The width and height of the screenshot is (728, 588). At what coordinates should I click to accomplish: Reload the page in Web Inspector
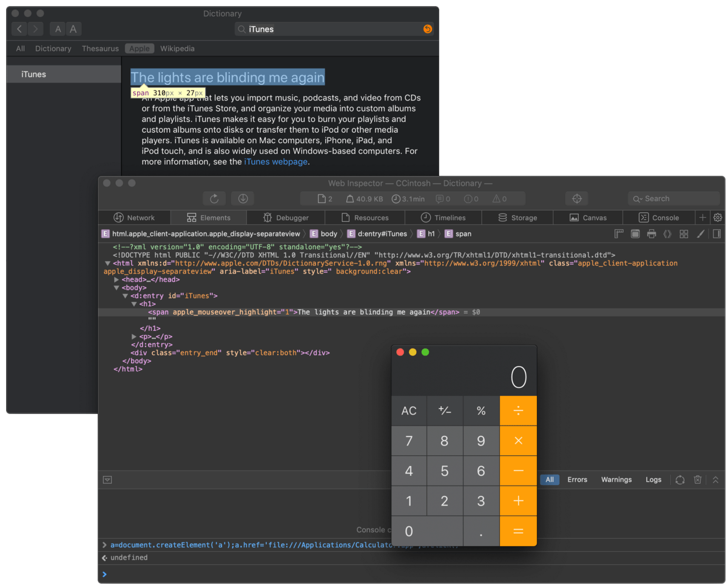pos(214,199)
